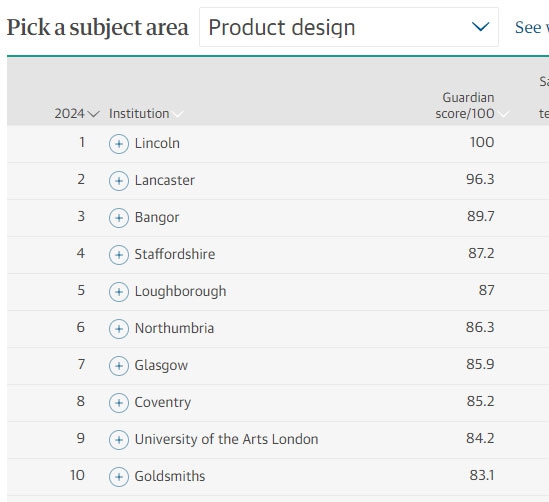
Task: Click the score value 84.2
Action: [480, 438]
